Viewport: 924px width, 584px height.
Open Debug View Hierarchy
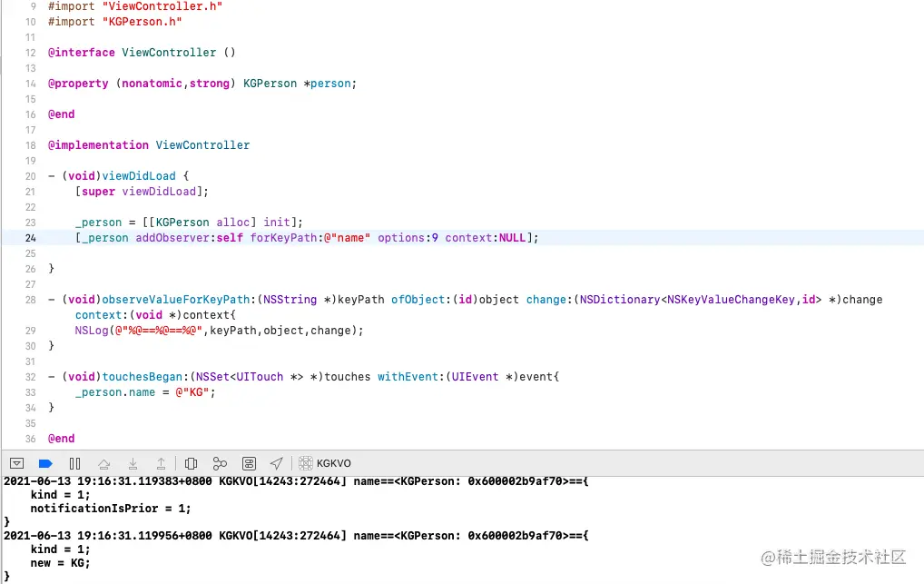191,464
